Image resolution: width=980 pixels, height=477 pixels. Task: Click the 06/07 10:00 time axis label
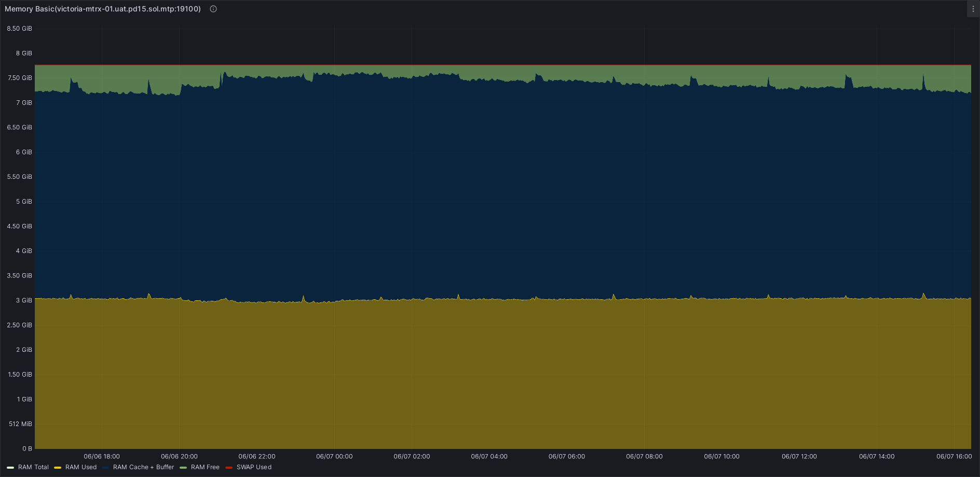[722, 457]
